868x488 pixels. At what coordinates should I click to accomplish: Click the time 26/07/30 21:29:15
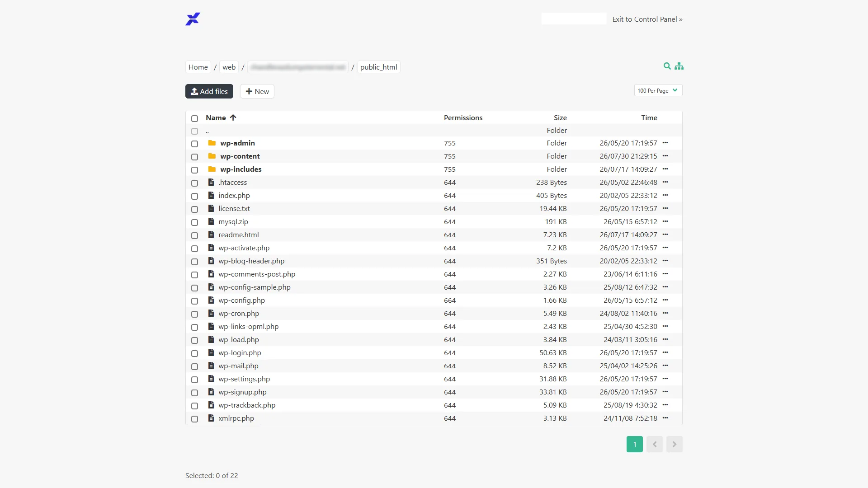628,156
